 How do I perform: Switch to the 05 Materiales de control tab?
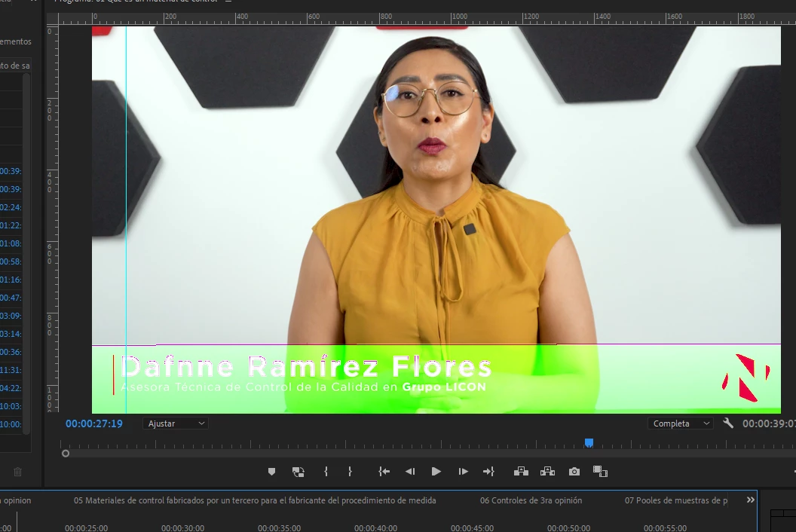click(255, 500)
